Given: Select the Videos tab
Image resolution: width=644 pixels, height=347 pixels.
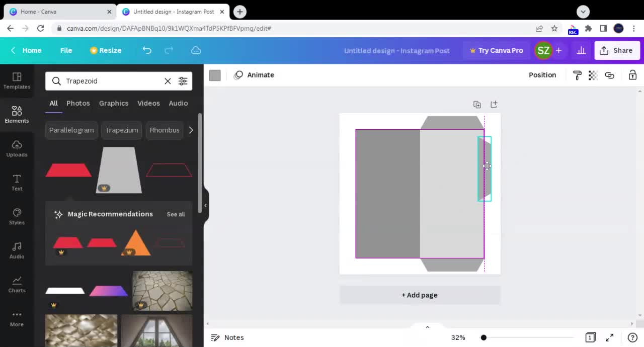Looking at the screenshot, I should (148, 103).
